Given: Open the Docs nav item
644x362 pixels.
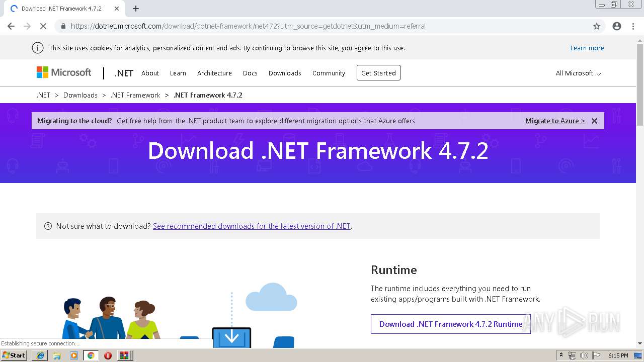Looking at the screenshot, I should click(250, 73).
